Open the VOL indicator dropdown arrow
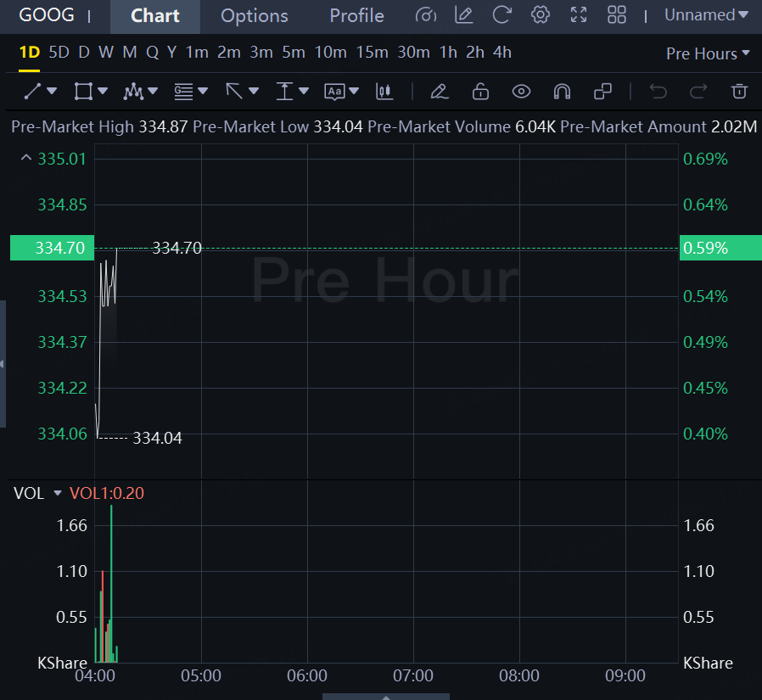The height and width of the screenshot is (700, 762). [58, 493]
